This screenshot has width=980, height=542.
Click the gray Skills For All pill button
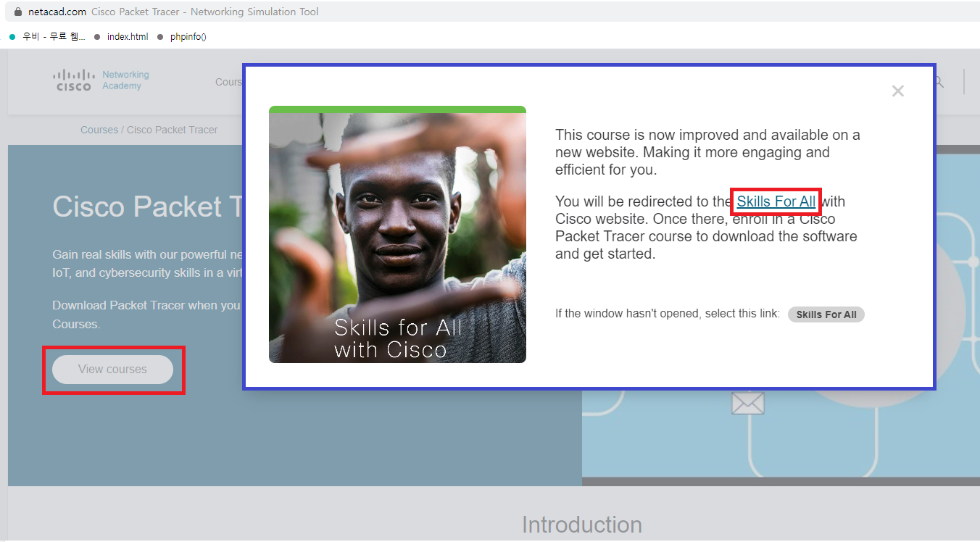point(826,314)
